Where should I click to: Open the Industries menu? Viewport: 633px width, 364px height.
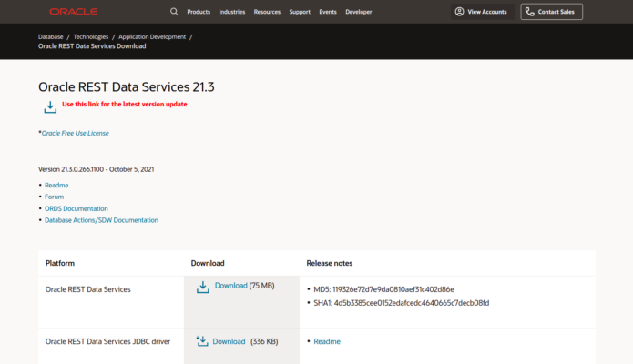click(x=232, y=12)
